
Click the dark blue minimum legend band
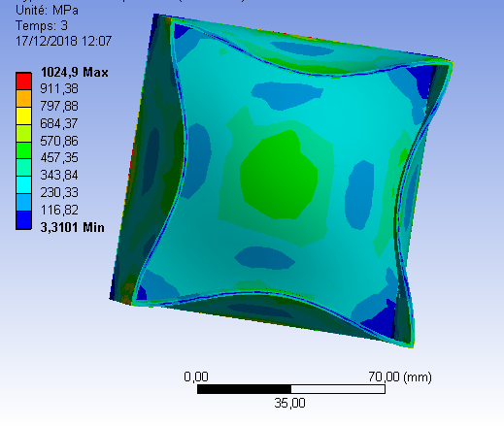tap(23, 220)
